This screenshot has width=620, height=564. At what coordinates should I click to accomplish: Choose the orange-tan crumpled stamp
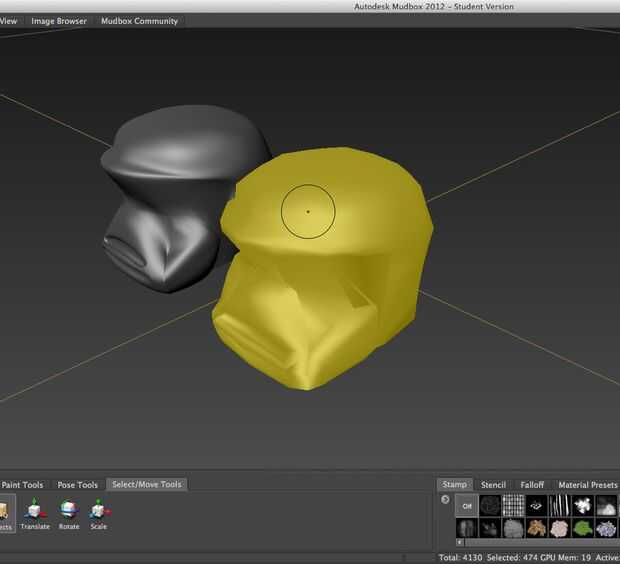pyautogui.click(x=537, y=528)
